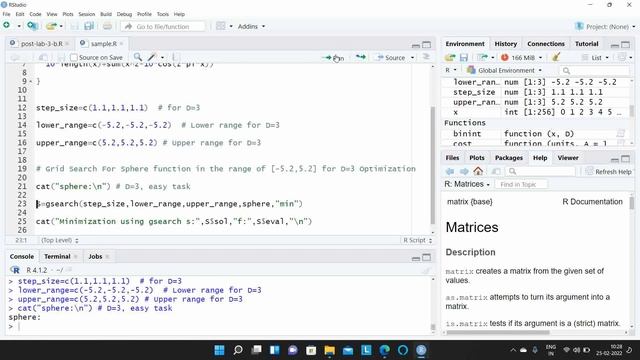This screenshot has height=360, width=640.
Task: Import Dataset icon in the Environment pane
Action: click(x=482, y=58)
